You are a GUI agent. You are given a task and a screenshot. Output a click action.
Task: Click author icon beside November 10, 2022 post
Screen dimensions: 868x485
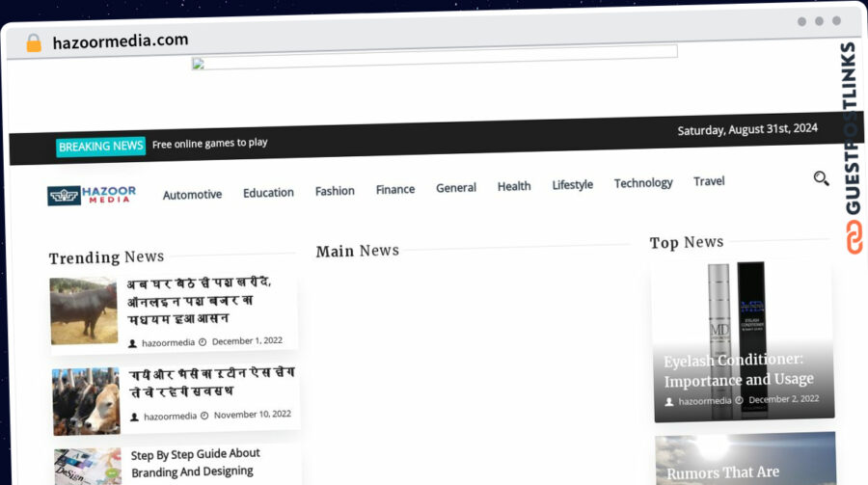tap(134, 417)
